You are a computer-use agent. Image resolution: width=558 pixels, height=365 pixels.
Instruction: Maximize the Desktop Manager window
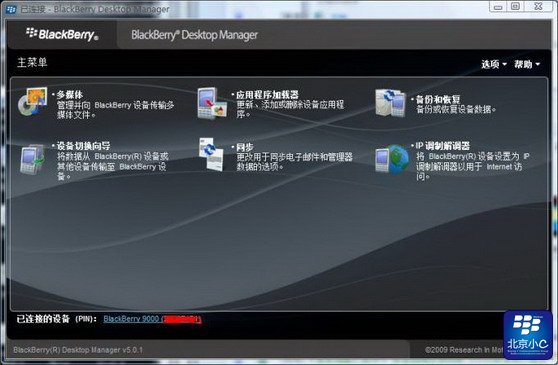click(515, 6)
